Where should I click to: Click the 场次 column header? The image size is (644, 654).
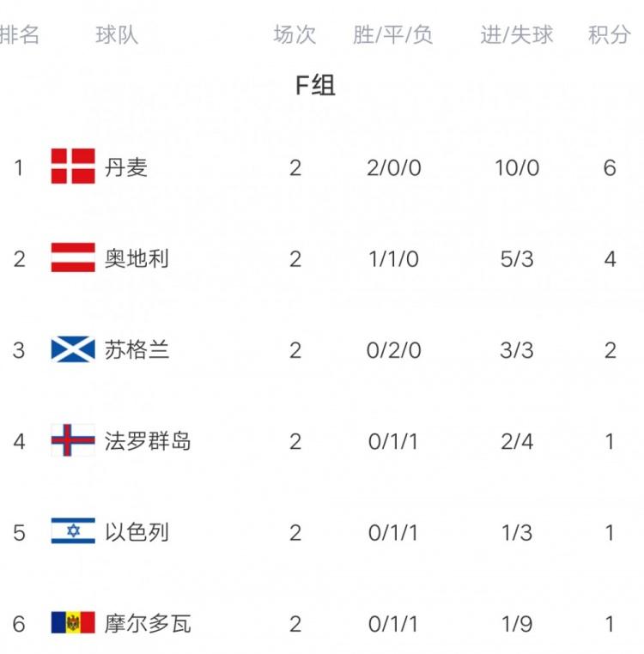pyautogui.click(x=295, y=35)
